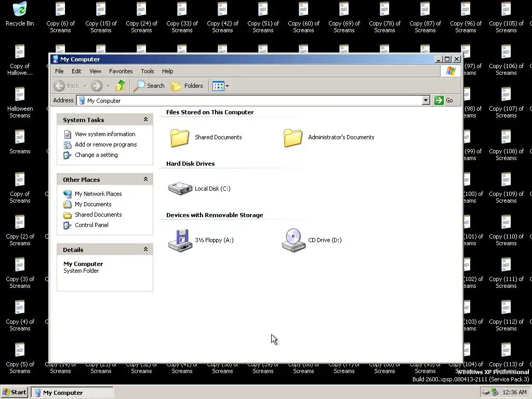This screenshot has width=532, height=399.
Task: Toggle the Folders pane button
Action: [x=187, y=86]
